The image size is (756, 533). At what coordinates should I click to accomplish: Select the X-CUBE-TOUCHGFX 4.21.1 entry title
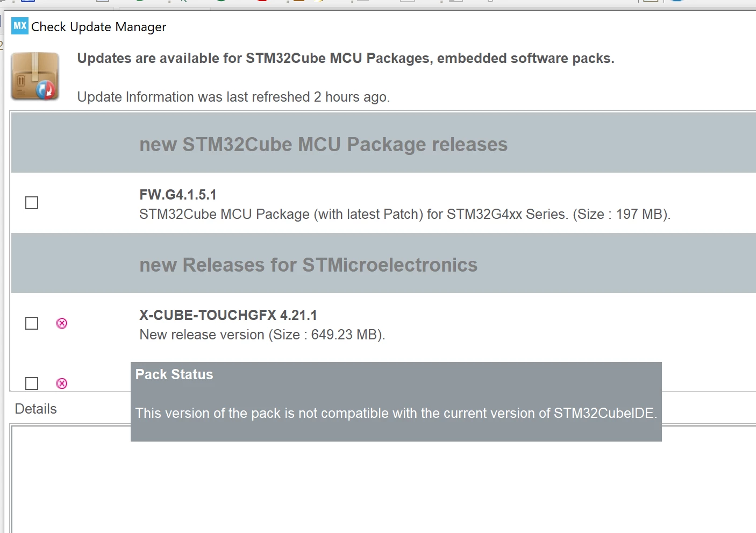point(228,315)
